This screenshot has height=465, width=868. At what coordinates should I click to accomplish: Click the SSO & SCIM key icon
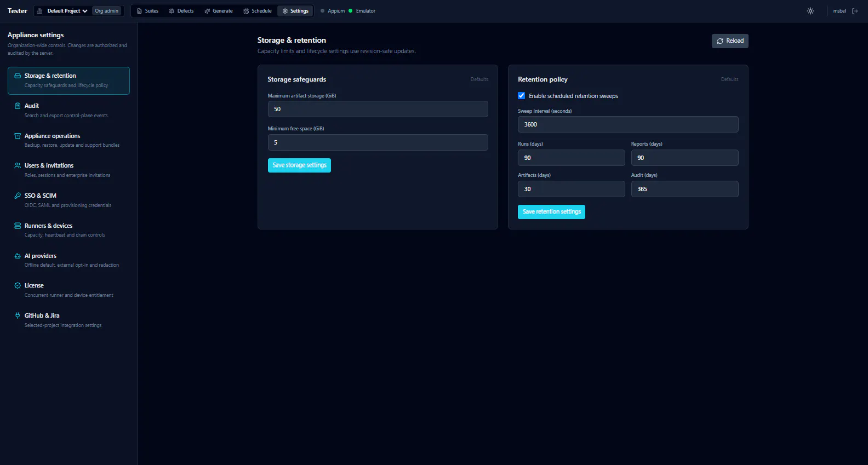pos(18,196)
